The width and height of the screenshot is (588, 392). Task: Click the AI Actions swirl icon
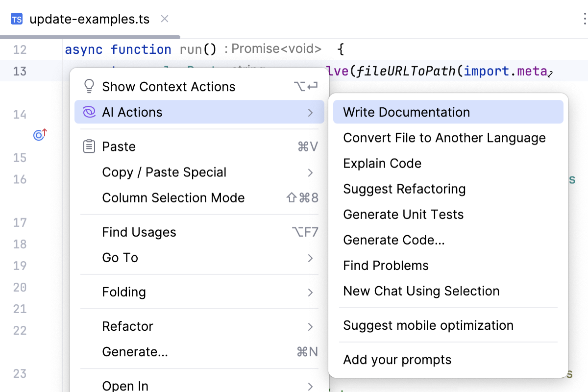(x=89, y=112)
